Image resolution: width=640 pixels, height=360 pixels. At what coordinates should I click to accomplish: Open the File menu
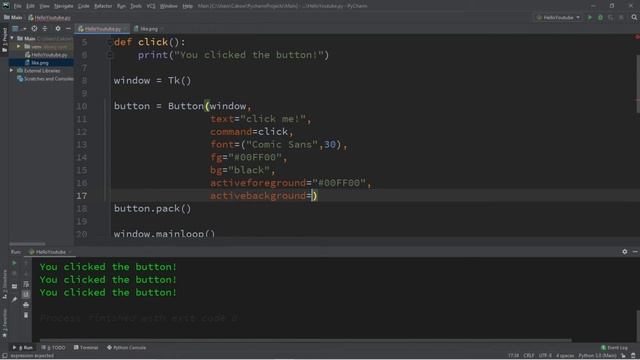coord(18,6)
